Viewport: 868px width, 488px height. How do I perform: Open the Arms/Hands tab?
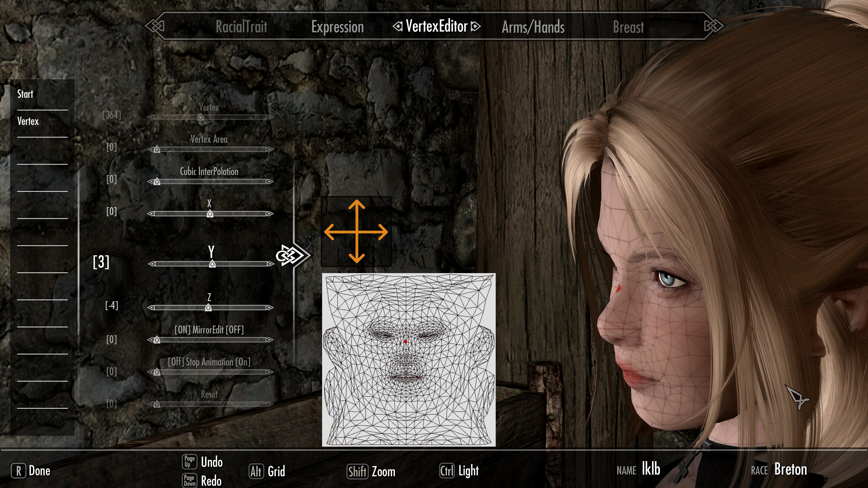tap(533, 27)
